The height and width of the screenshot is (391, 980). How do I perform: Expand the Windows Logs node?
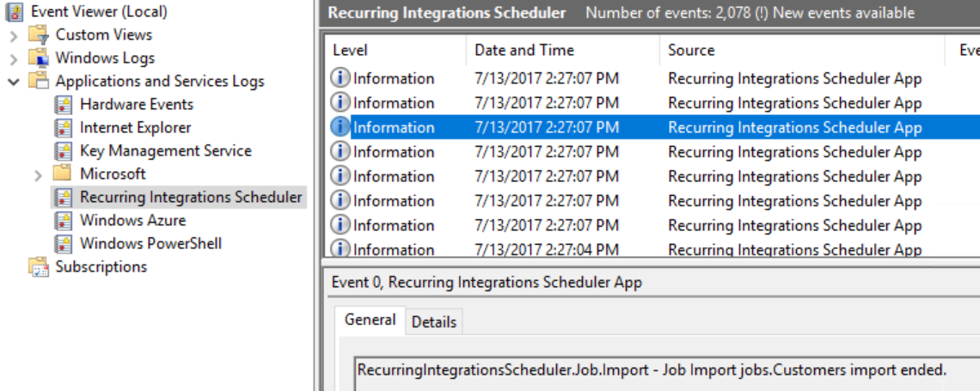[x=14, y=58]
